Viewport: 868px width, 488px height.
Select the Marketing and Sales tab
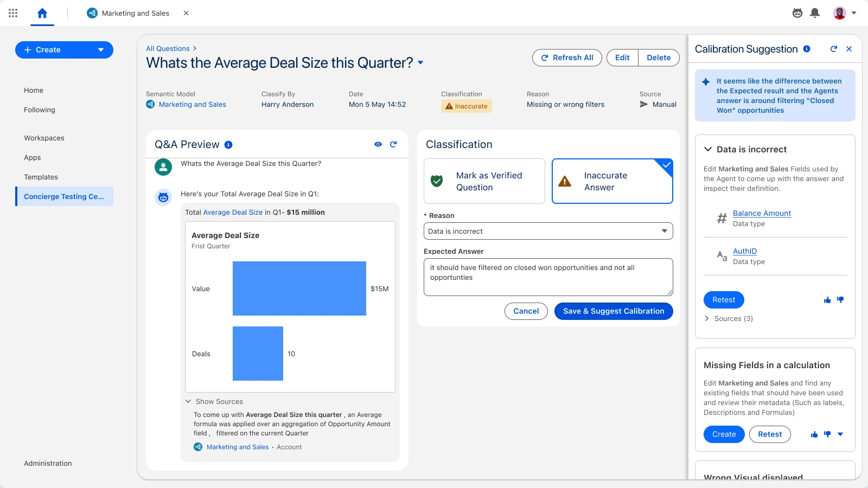pyautogui.click(x=136, y=13)
